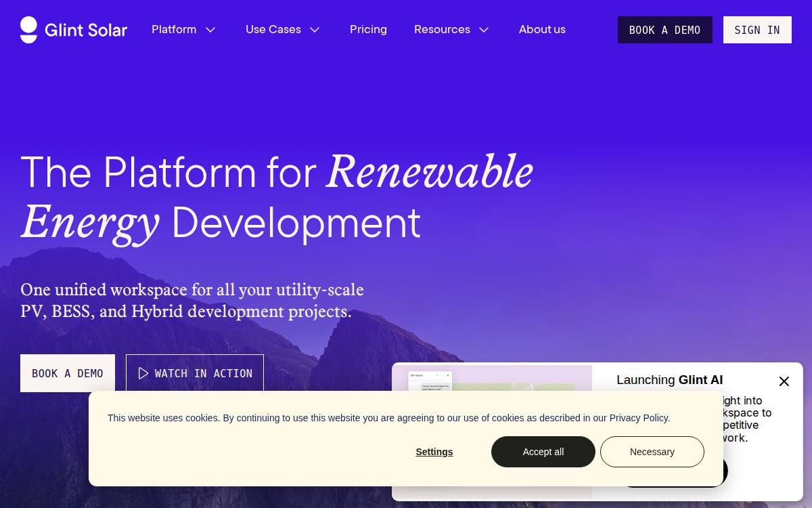Click the Glint Solar logo
The image size is (812, 508).
[74, 30]
